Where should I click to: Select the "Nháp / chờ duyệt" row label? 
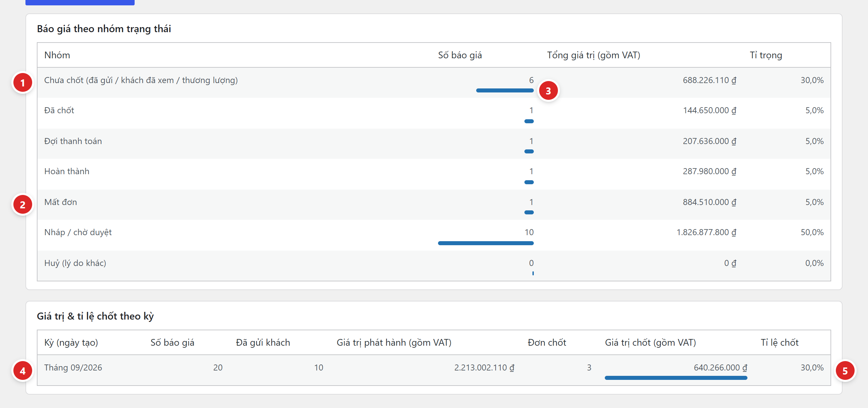[78, 232]
